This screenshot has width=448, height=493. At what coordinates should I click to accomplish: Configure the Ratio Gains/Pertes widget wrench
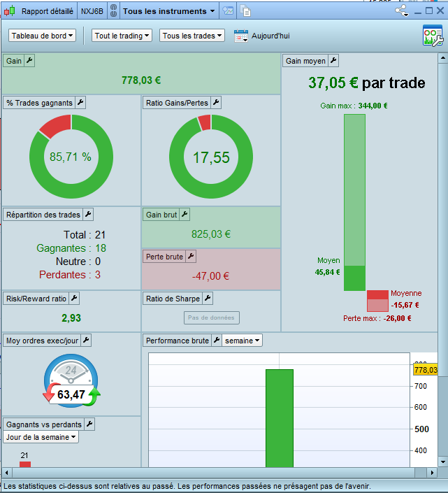click(216, 103)
